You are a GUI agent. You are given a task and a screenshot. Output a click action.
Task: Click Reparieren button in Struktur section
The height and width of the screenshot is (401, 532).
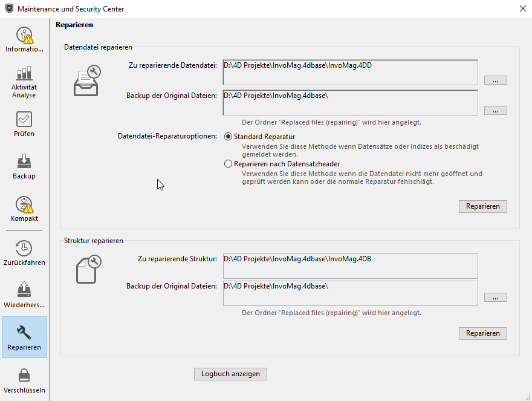(x=482, y=333)
